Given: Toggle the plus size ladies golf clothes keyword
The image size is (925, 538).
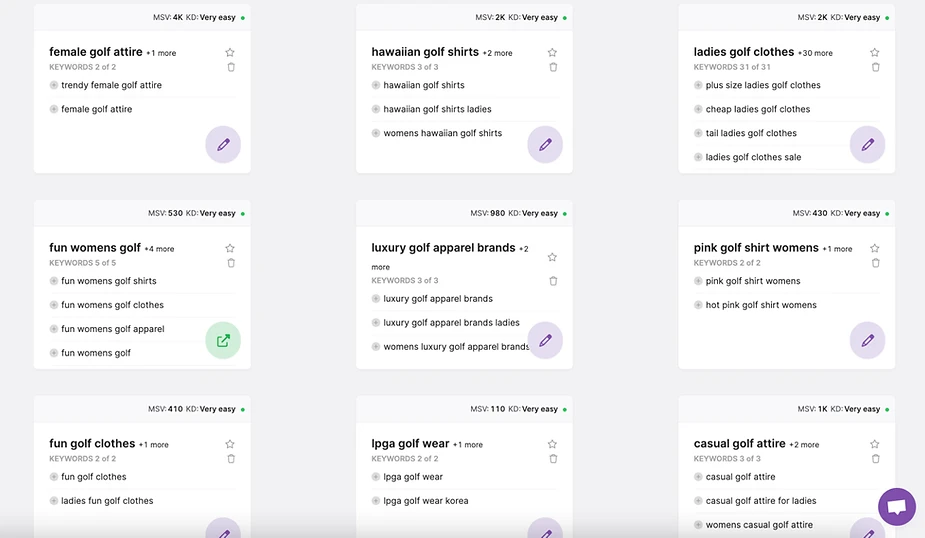Looking at the screenshot, I should point(698,85).
